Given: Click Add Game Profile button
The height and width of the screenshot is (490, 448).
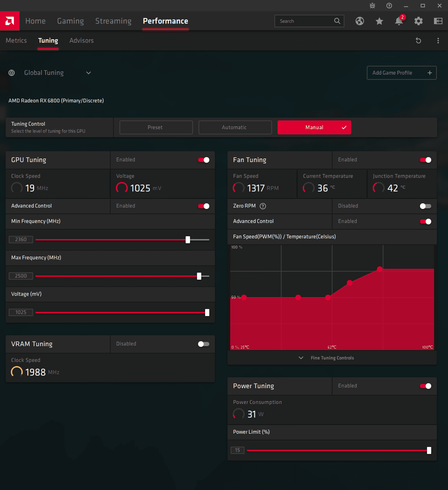Looking at the screenshot, I should click(402, 73).
